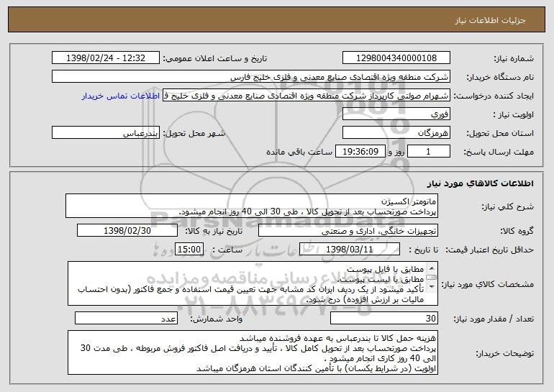Click the شماره نیاز field 1298004340000108

[396, 58]
